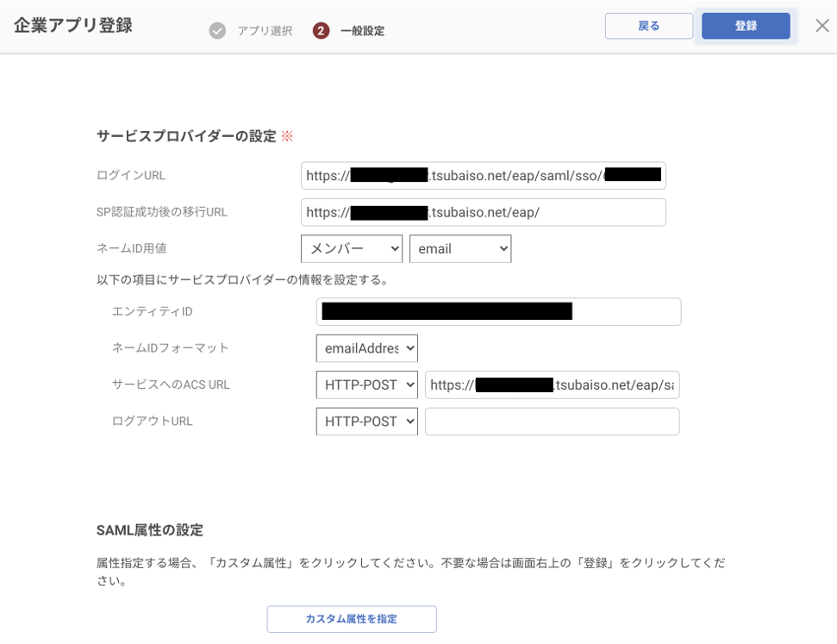Expand the ネームIDフォーマット emailAddress dropdown
The height and width of the screenshot is (644, 837).
[366, 348]
